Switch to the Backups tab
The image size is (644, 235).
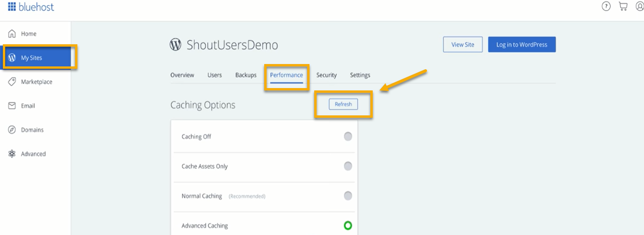[x=246, y=75]
